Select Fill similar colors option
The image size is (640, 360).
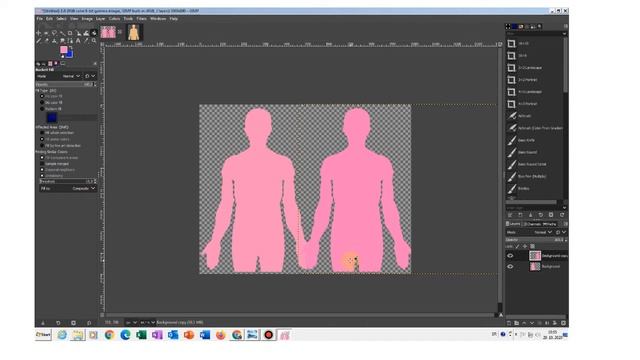tap(42, 139)
